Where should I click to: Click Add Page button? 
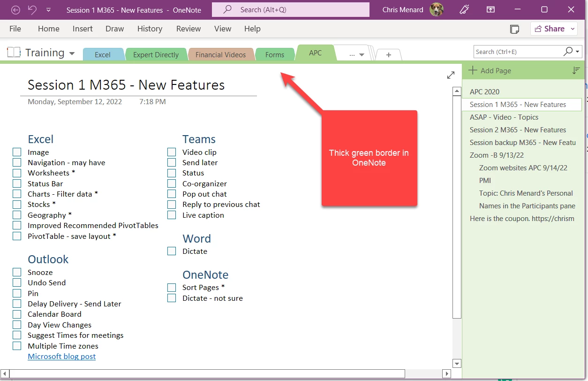tap(490, 70)
